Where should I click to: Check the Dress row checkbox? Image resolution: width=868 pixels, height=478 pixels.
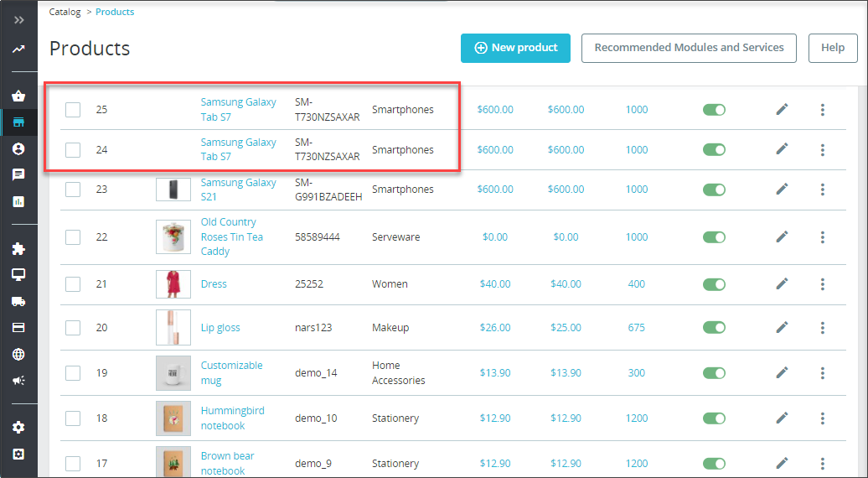point(73,284)
